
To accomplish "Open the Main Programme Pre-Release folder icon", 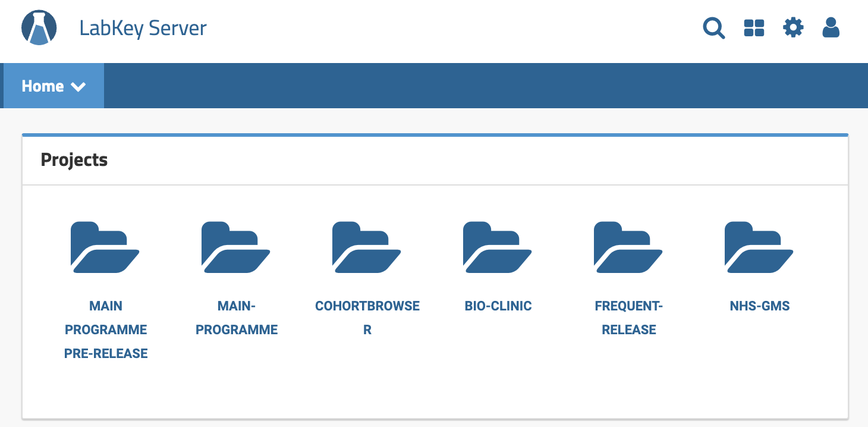I will point(105,247).
